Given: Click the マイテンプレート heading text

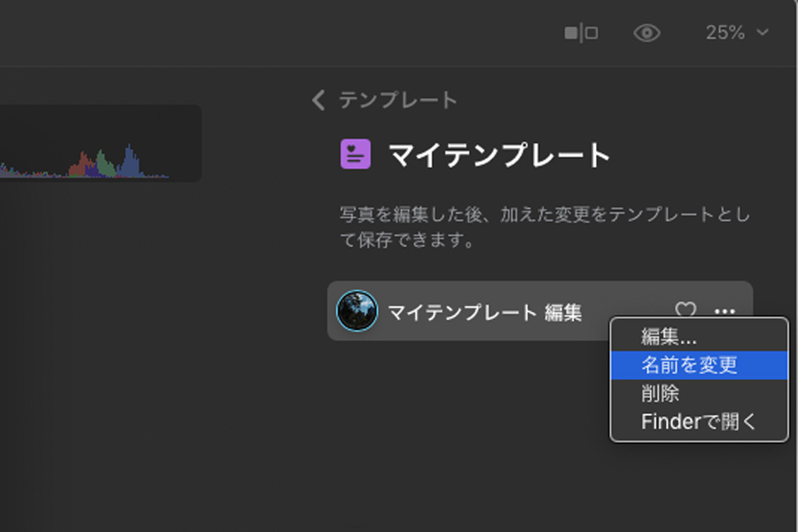Looking at the screenshot, I should click(x=500, y=155).
